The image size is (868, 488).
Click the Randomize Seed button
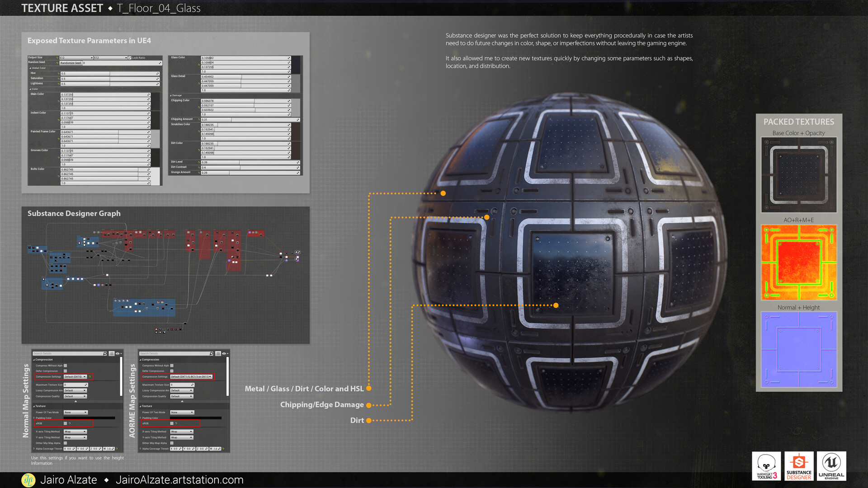71,63
